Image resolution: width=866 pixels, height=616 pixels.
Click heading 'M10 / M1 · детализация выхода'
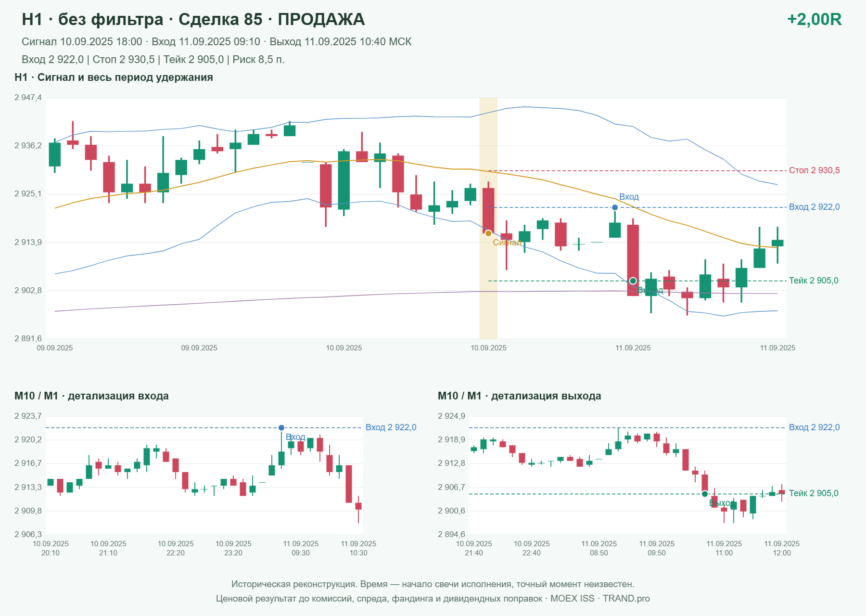[520, 396]
